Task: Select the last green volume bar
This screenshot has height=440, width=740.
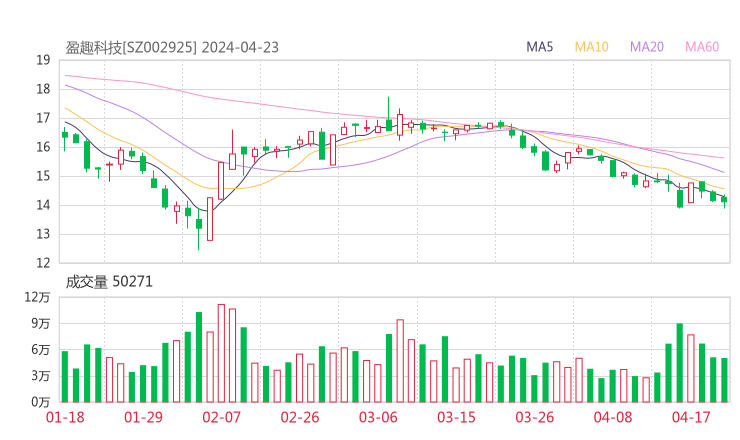Action: (724, 380)
